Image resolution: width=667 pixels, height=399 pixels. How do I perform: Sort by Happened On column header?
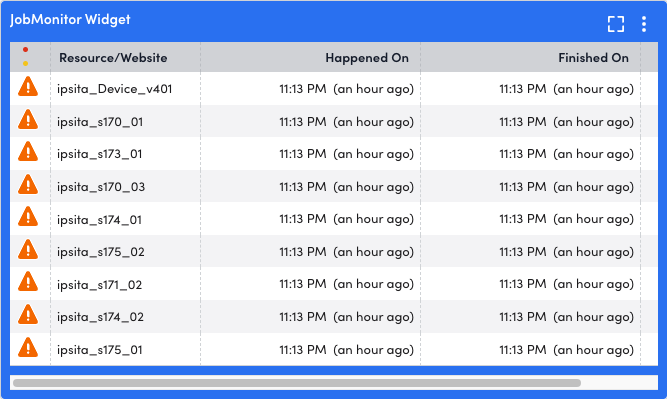[x=367, y=57]
